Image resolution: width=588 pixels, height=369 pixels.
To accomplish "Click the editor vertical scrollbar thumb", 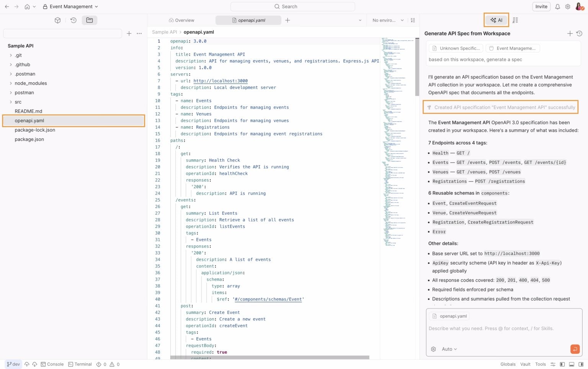I will pos(417,67).
